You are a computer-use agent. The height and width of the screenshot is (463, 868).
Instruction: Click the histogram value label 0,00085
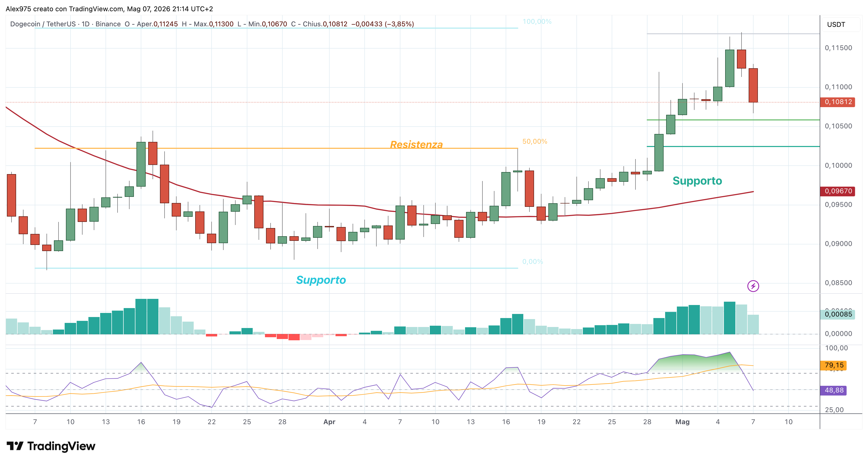(838, 314)
